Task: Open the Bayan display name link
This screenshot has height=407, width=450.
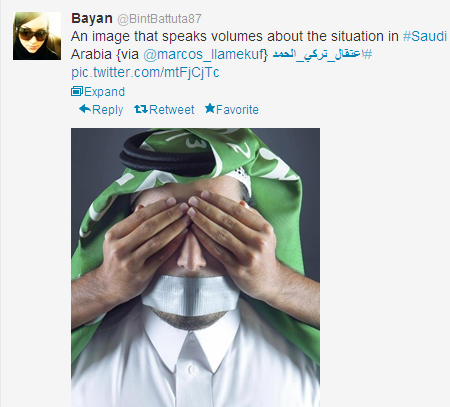Action: (x=92, y=18)
